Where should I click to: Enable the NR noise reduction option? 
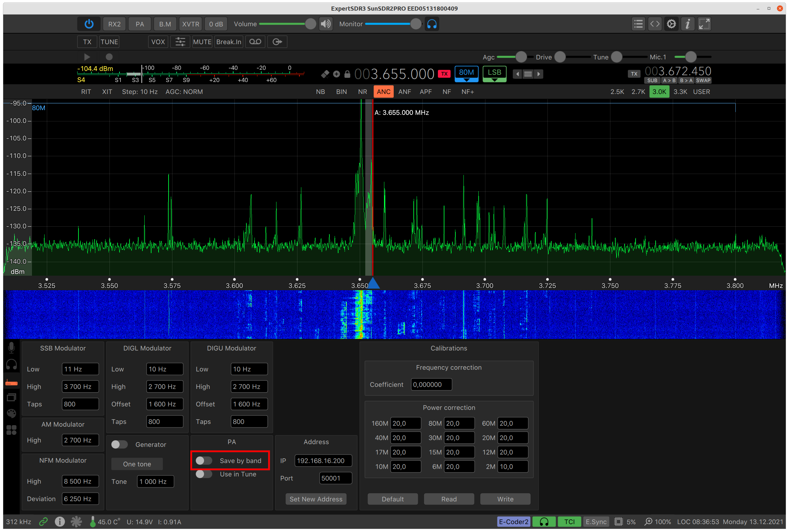pos(362,92)
